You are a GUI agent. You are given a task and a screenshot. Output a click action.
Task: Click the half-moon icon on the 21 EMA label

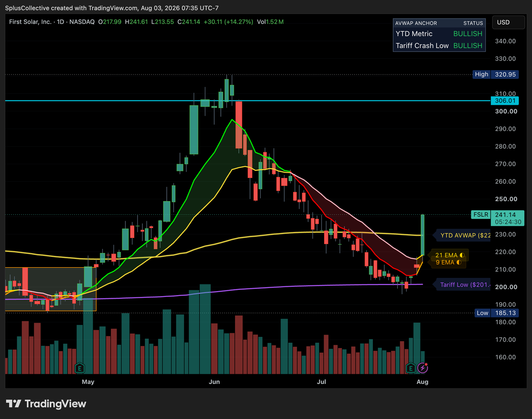(x=462, y=255)
